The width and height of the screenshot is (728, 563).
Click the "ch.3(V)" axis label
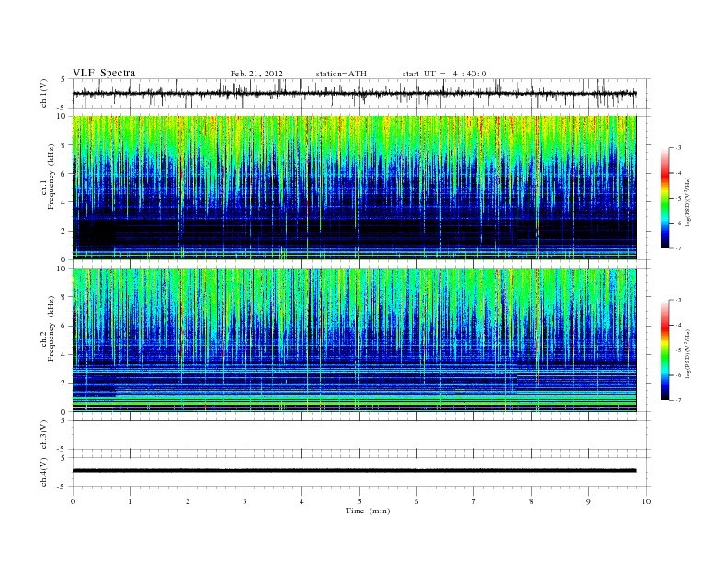[43, 435]
